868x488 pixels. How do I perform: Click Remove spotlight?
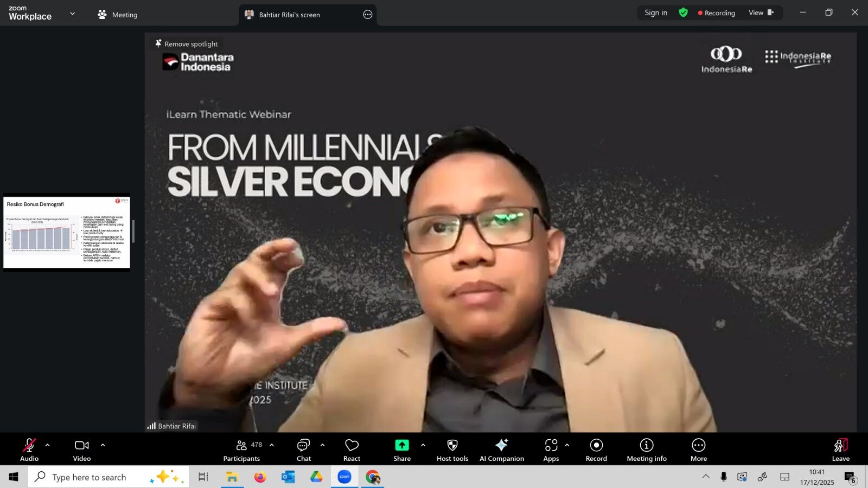[x=187, y=44]
